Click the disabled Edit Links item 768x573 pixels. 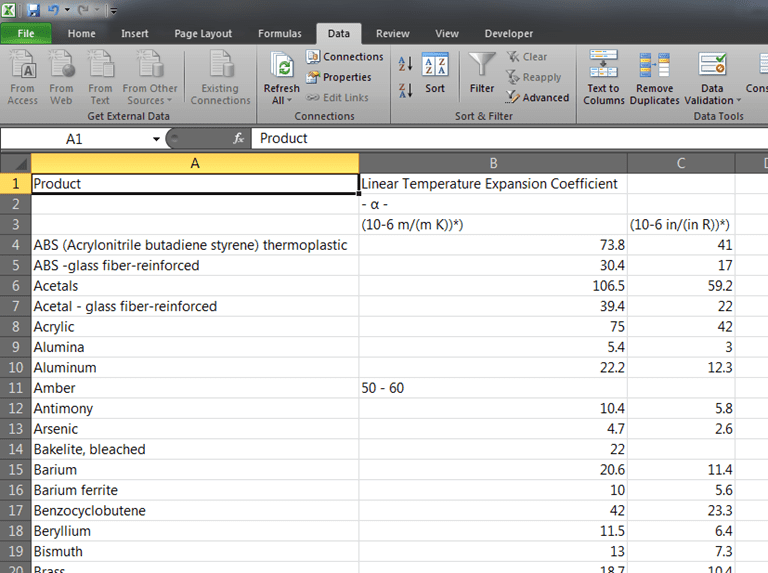[x=337, y=97]
